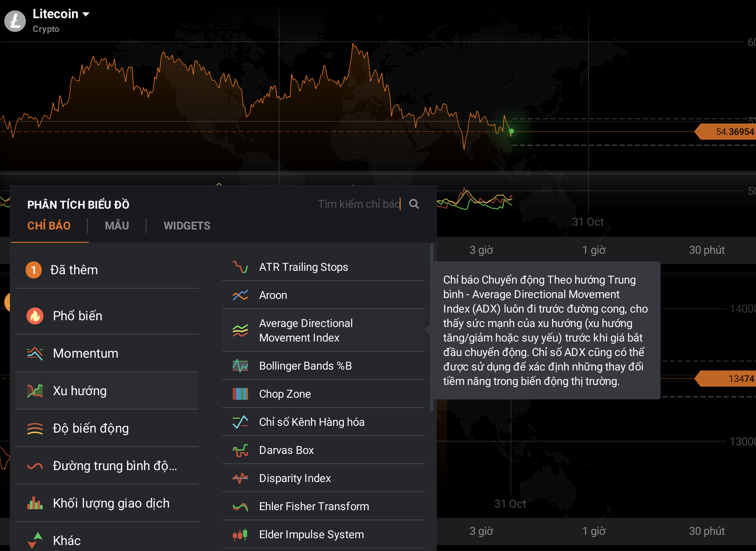Choose the Khối lượng giao dịch category
The height and width of the screenshot is (551, 756).
pyautogui.click(x=111, y=503)
